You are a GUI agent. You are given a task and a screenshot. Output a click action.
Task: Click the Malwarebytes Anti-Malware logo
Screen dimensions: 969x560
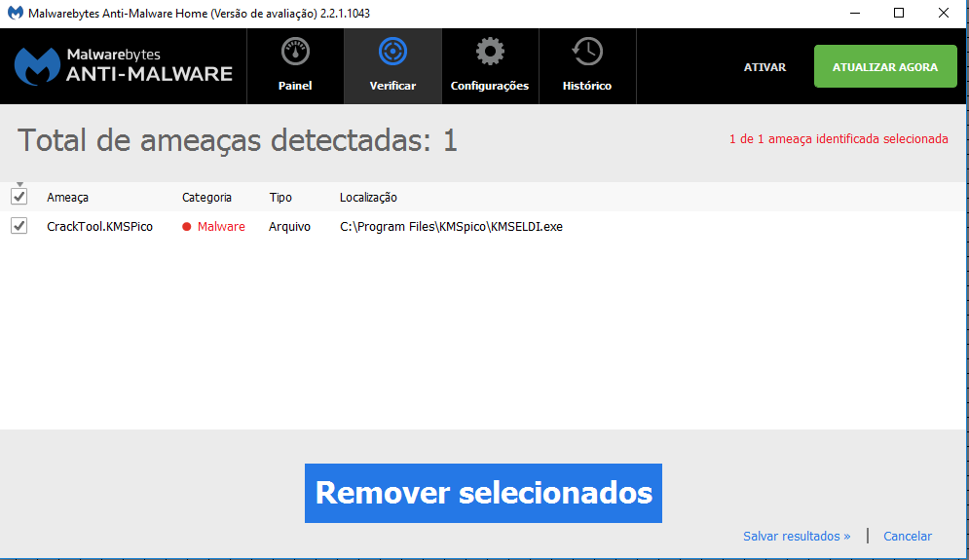coord(123,66)
